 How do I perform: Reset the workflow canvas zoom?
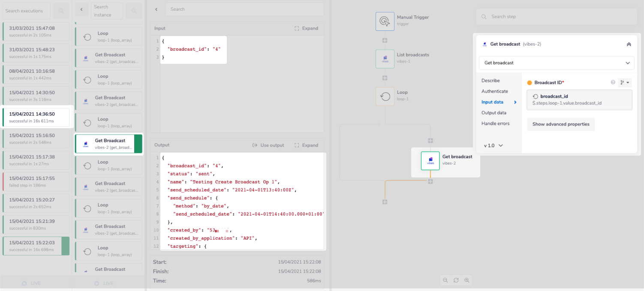click(x=456, y=280)
